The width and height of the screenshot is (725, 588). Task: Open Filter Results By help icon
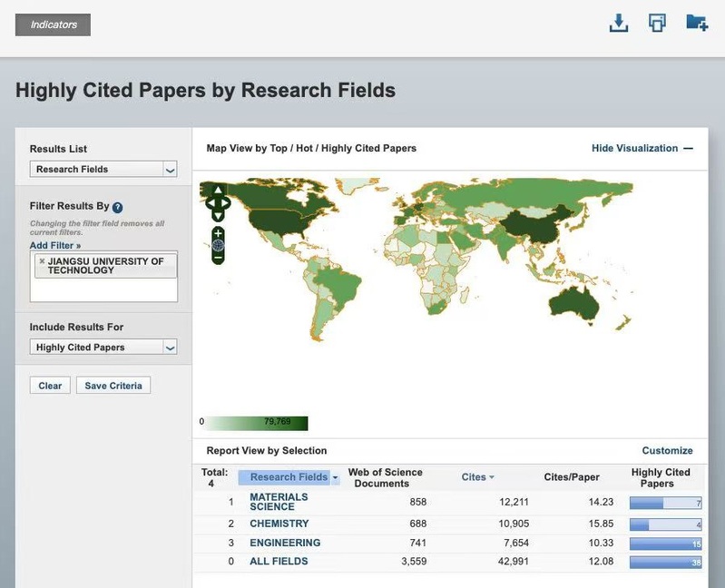coord(117,207)
